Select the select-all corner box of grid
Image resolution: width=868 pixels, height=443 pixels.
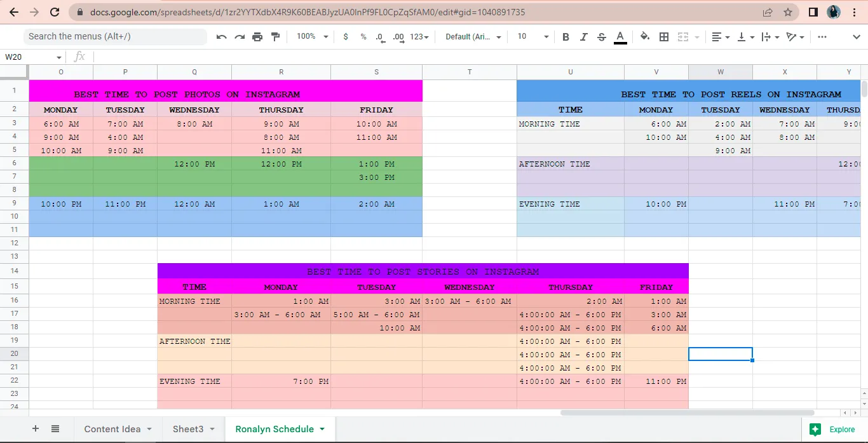tap(14, 72)
